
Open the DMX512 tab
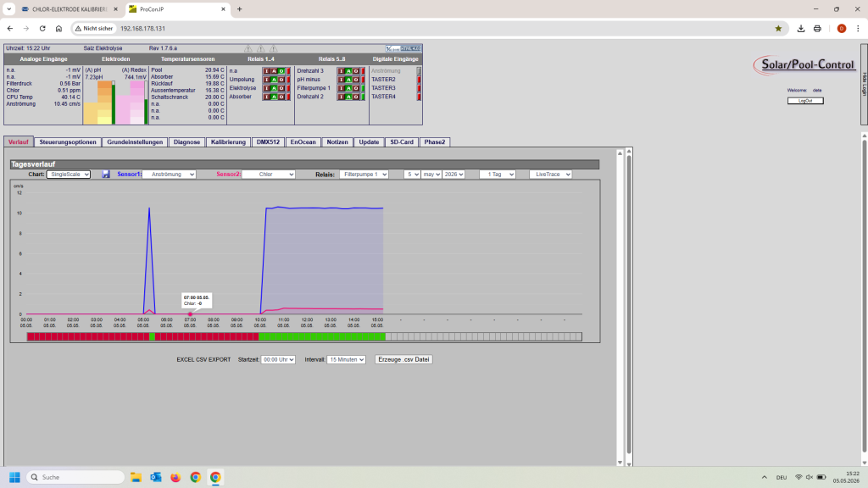click(268, 142)
